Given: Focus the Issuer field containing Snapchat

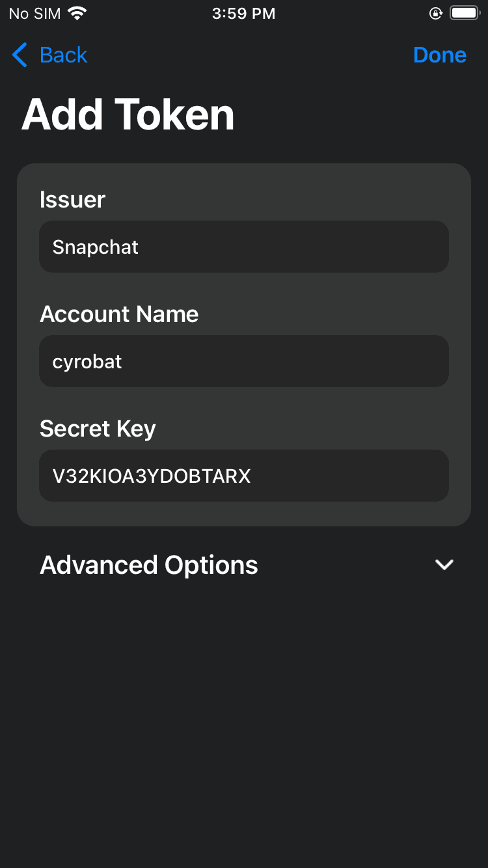Looking at the screenshot, I should (244, 247).
